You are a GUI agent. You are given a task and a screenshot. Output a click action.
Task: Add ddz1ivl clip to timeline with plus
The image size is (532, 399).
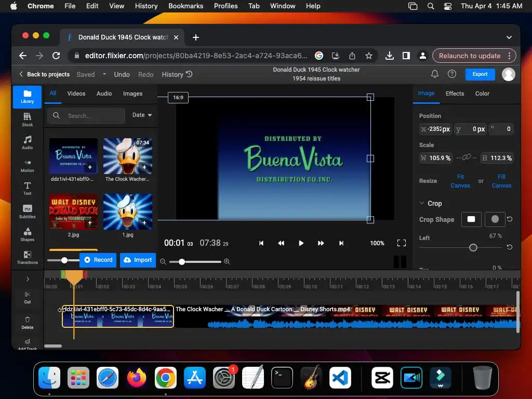click(90, 167)
